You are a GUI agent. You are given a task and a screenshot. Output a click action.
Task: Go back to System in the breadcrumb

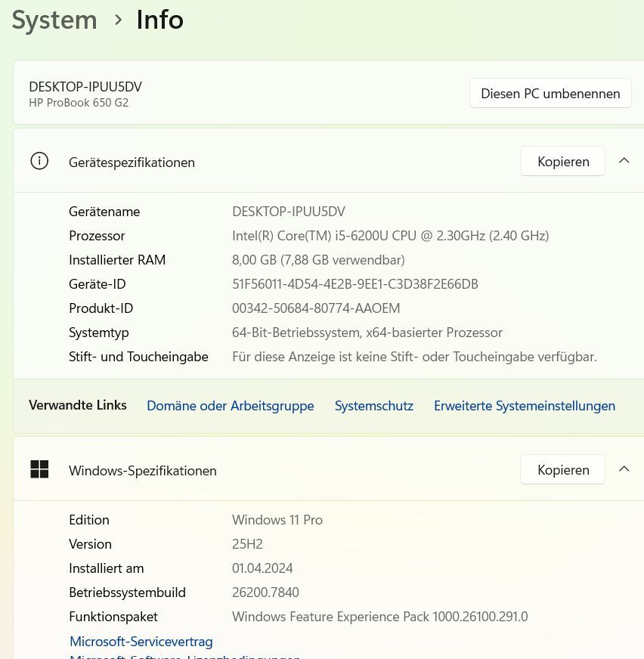[54, 20]
